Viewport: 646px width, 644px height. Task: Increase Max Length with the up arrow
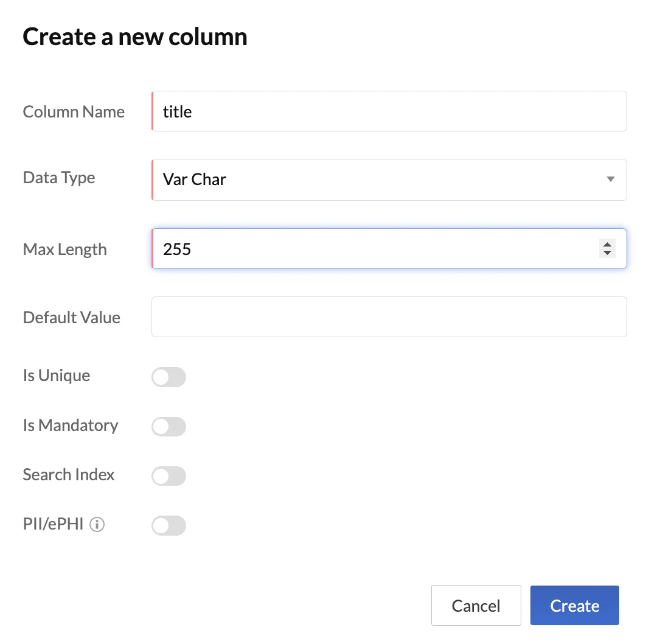(606, 244)
